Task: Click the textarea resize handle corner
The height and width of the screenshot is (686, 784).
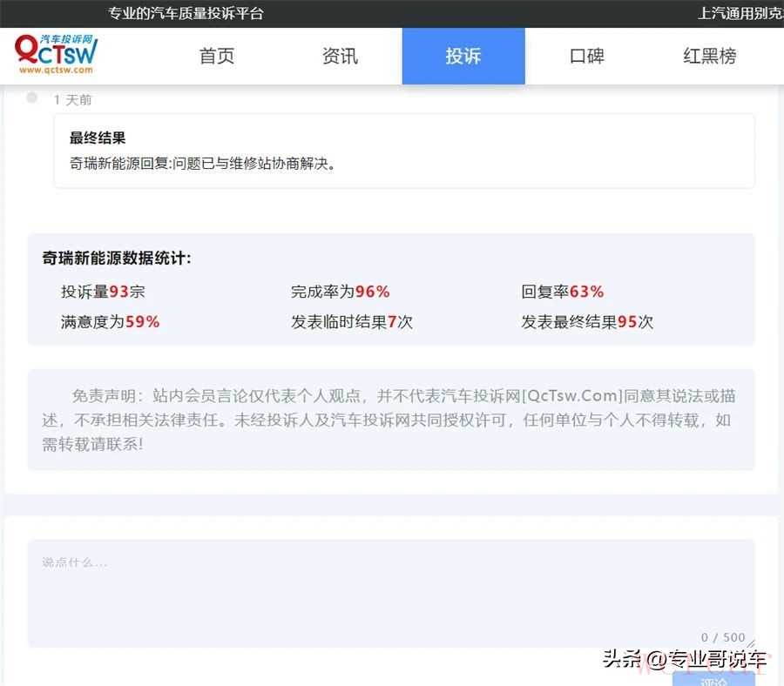Action: [750, 643]
